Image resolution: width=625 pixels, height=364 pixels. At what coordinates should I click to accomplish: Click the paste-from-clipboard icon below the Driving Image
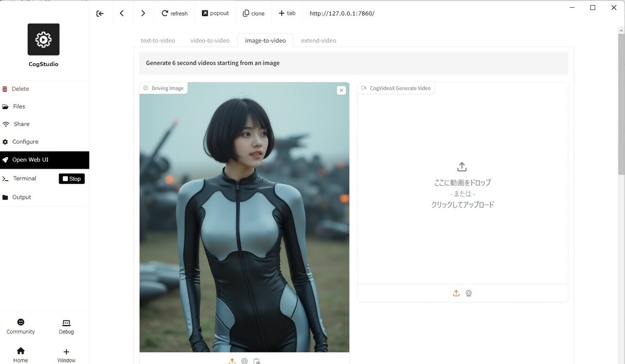[x=256, y=360]
